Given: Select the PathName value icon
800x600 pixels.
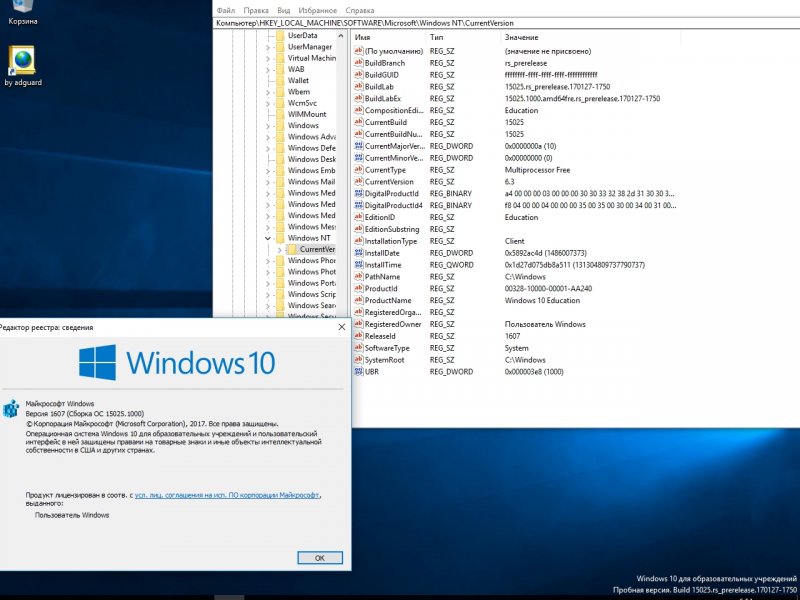Looking at the screenshot, I should coord(358,277).
